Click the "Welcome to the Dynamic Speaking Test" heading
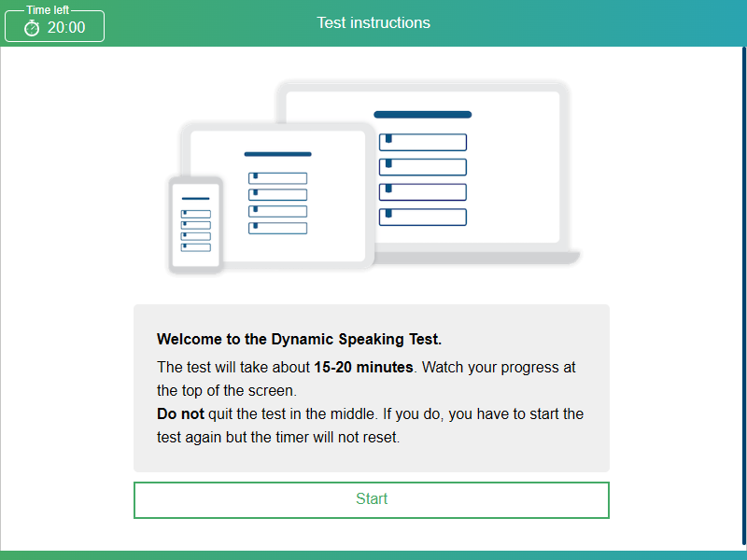 pyautogui.click(x=299, y=340)
